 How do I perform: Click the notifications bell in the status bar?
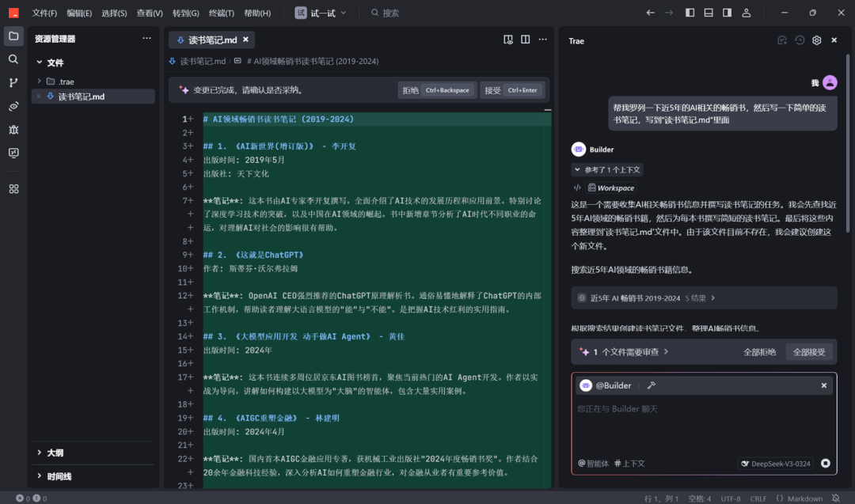[835, 498]
